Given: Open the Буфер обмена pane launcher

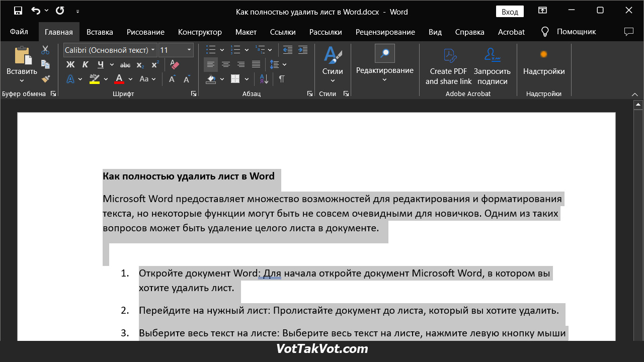Looking at the screenshot, I should point(53,94).
